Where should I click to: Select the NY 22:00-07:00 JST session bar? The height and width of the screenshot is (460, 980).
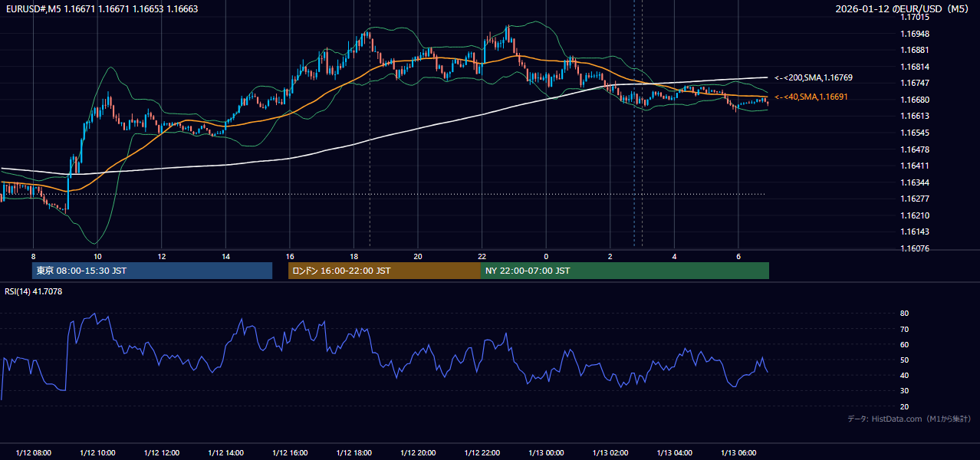coord(625,271)
